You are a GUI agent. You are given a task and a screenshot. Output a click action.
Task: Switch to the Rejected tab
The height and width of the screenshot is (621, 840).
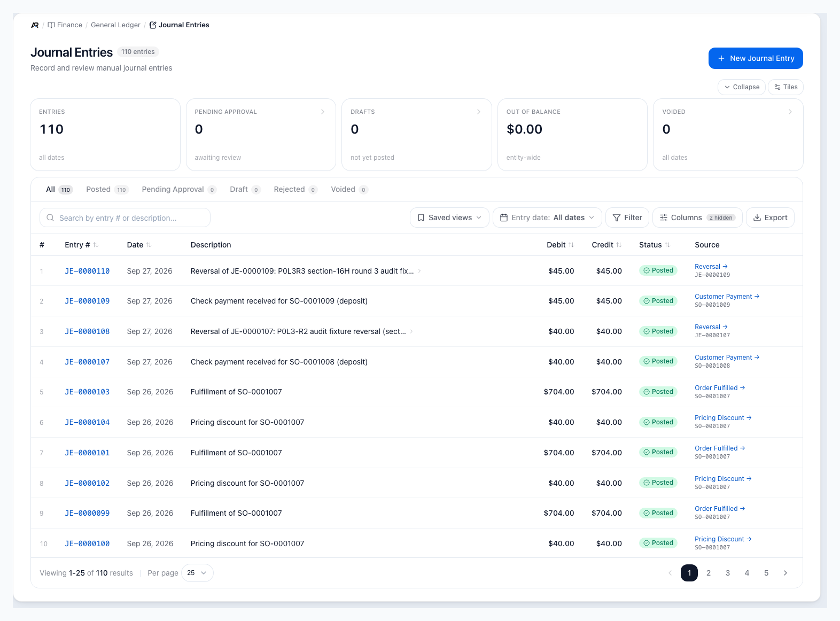click(295, 189)
